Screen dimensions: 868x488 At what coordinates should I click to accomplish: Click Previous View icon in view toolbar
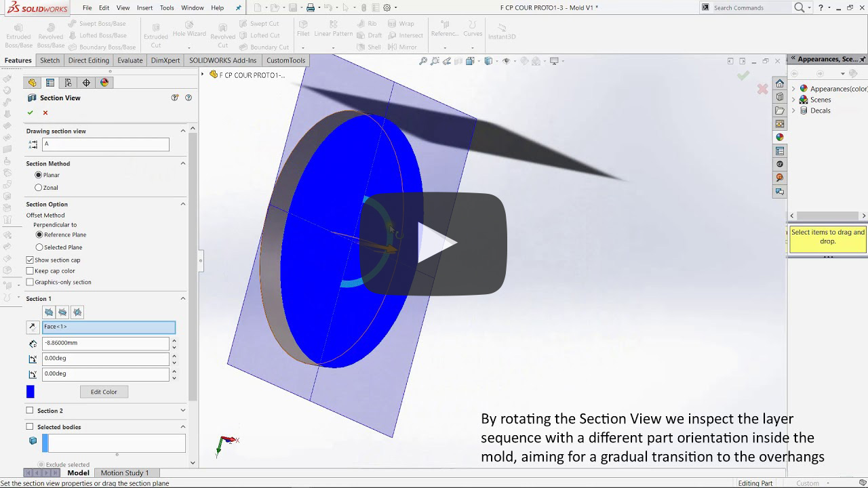point(446,61)
